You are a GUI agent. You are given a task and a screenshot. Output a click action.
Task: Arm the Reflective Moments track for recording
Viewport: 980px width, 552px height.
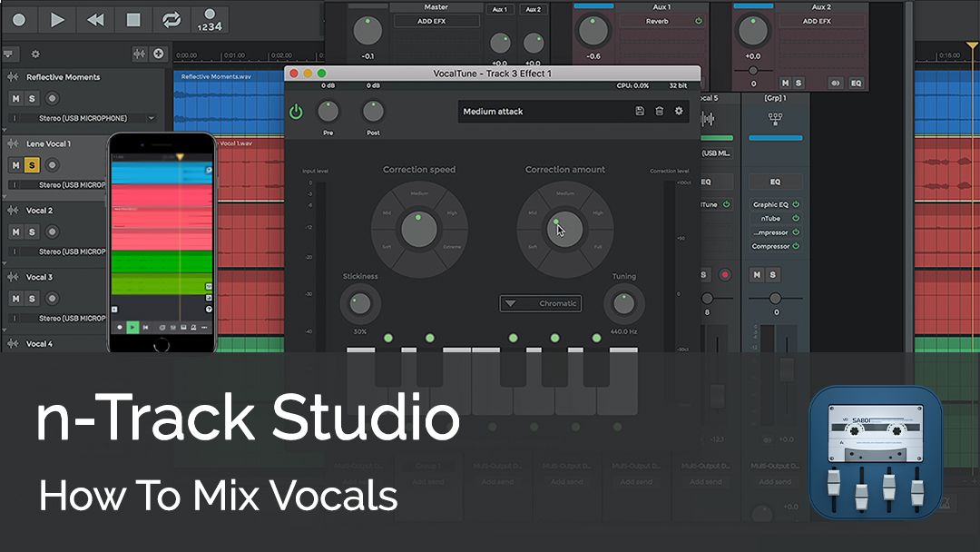click(53, 98)
